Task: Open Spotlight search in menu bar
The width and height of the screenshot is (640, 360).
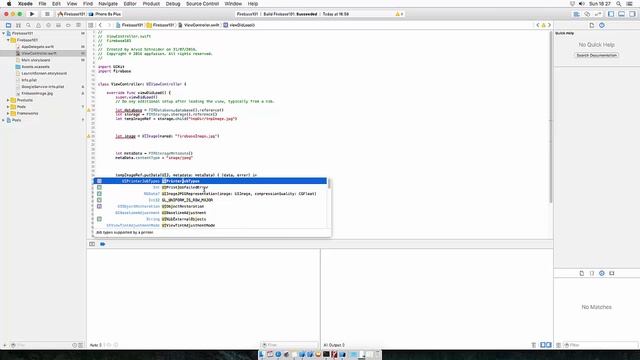Action: point(618,4)
